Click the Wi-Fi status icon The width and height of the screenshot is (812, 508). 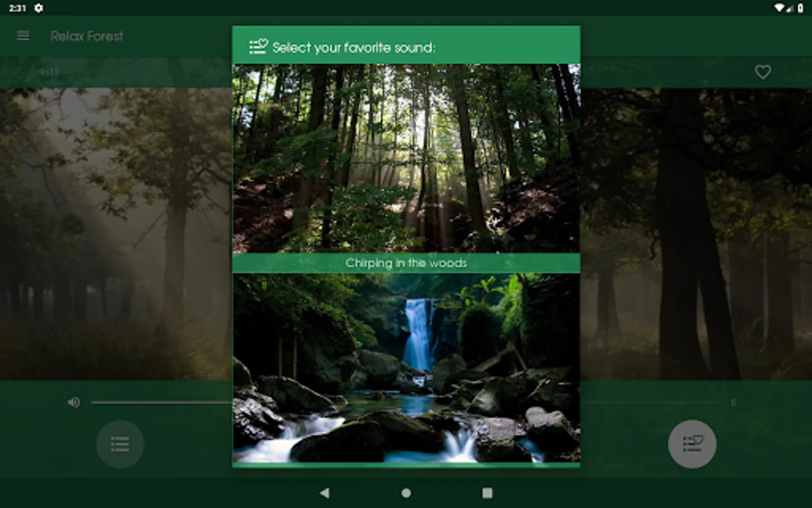coord(779,8)
